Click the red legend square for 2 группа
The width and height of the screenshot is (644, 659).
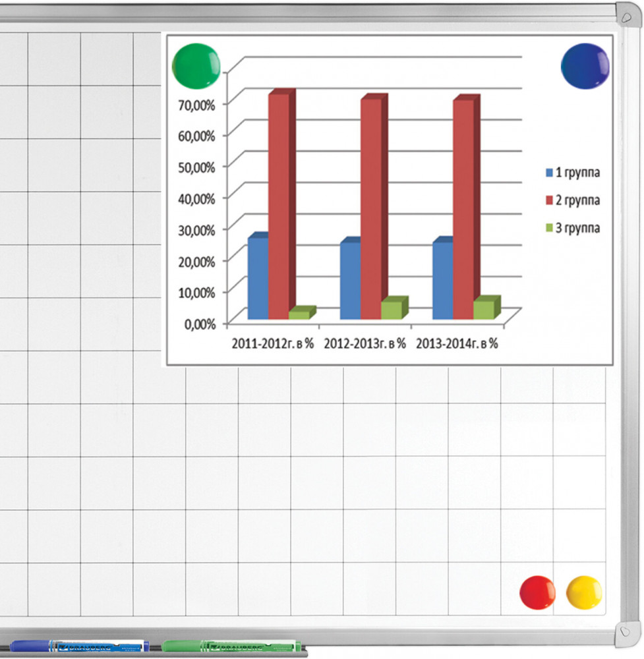point(548,200)
